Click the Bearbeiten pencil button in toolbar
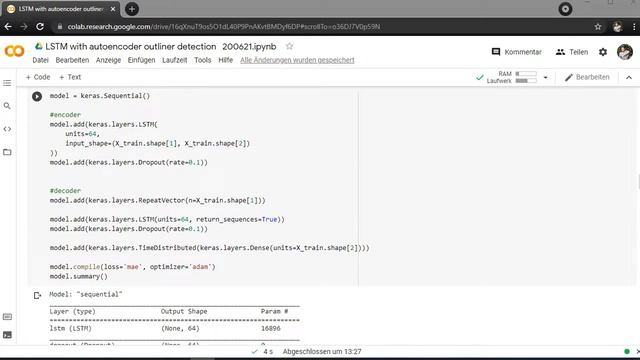Image resolution: width=640 pixels, height=360 pixels. 587,77
